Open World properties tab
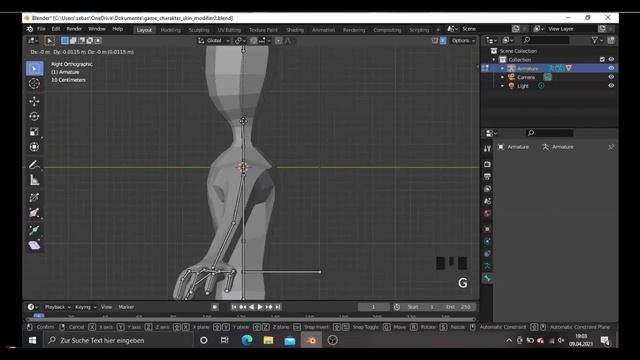Screen dimensions: 640x360 487,213
